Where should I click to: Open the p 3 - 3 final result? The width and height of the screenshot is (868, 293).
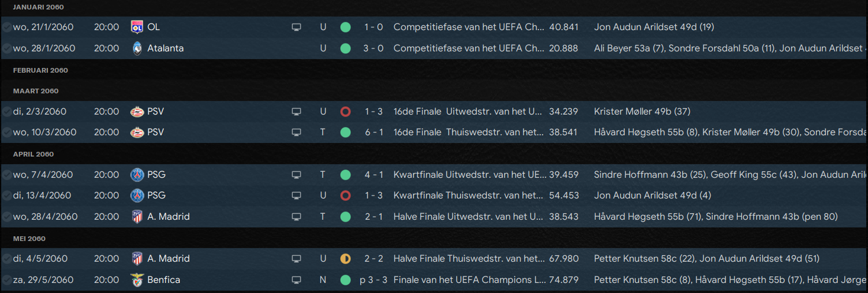(x=373, y=280)
